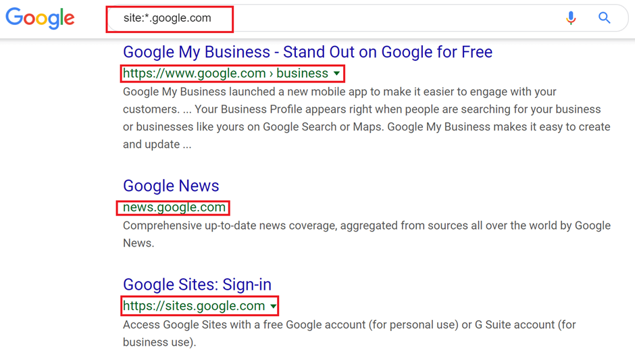635x364 pixels.
Task: Click the https://sites.google.com green URL
Action: tap(193, 306)
